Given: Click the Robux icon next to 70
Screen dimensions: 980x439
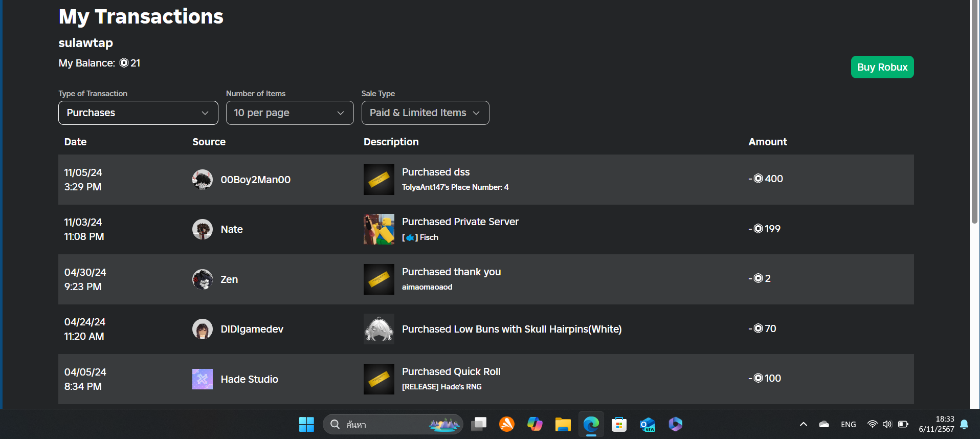Looking at the screenshot, I should [x=759, y=328].
